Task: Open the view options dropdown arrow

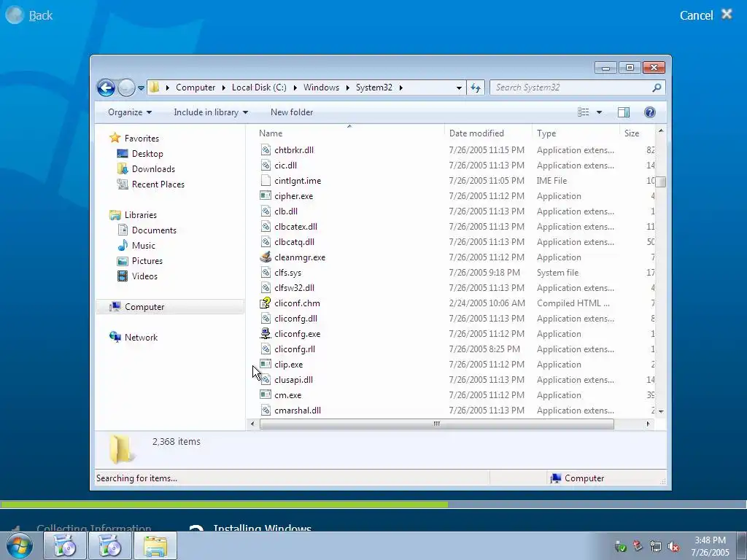Action: click(x=599, y=112)
